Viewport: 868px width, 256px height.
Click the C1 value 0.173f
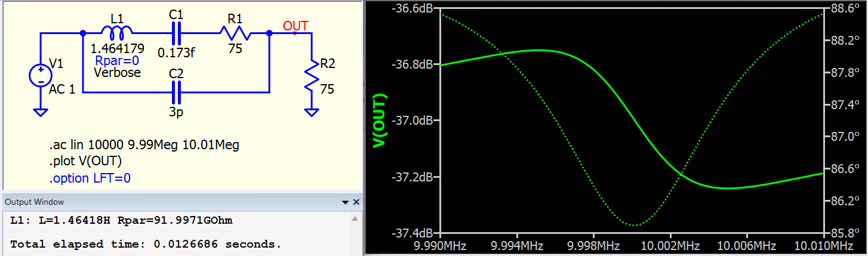point(176,53)
